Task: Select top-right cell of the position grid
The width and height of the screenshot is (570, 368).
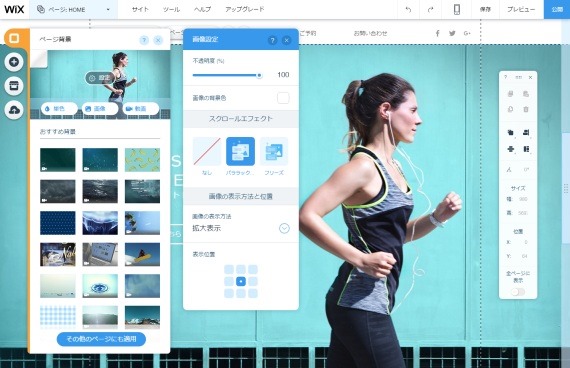Action: coord(253,269)
